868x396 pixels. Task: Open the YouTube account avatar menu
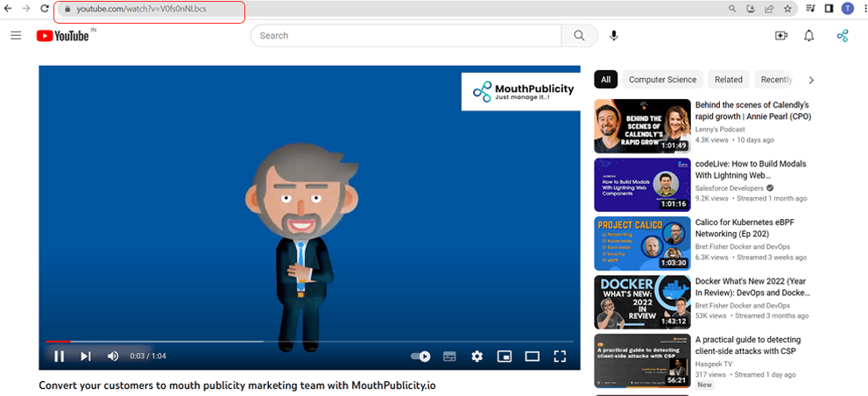coord(843,36)
